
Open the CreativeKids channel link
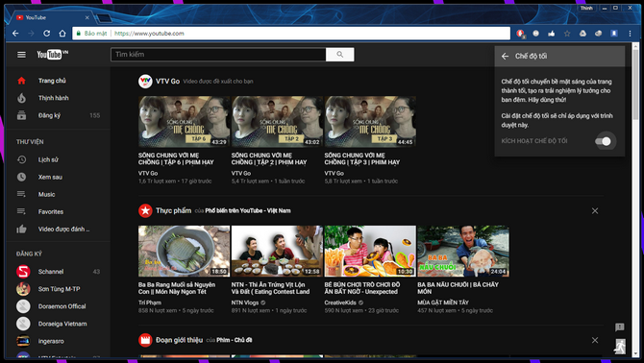[x=340, y=302]
